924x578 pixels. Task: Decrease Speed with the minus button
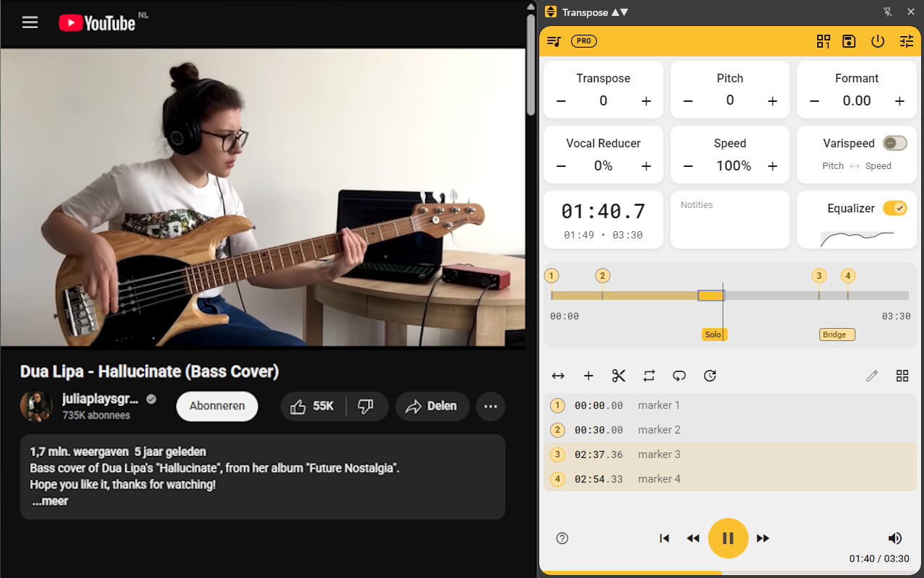(x=688, y=166)
